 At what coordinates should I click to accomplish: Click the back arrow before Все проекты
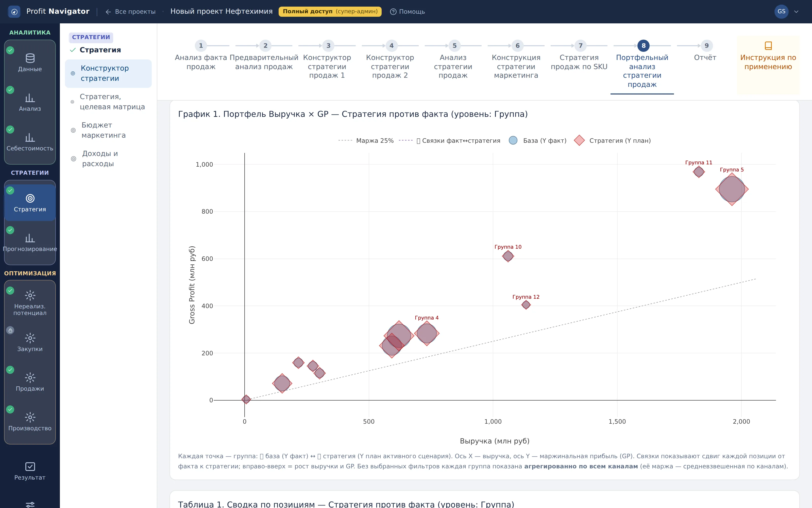pos(108,12)
